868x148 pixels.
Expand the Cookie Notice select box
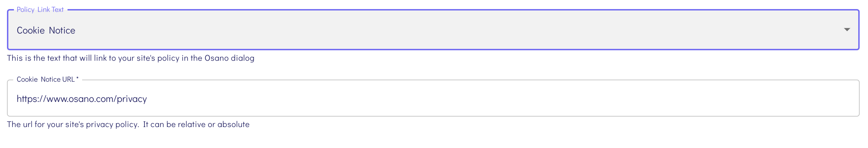click(x=433, y=30)
